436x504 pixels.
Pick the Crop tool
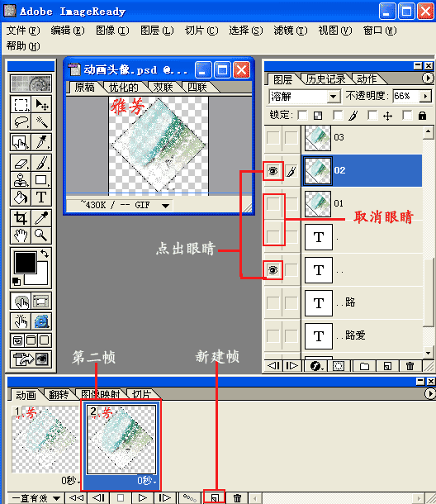click(21, 219)
